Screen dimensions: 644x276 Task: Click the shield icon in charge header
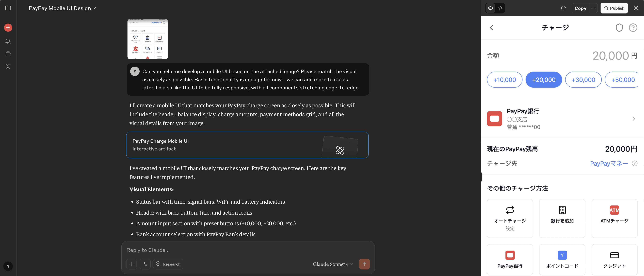pyautogui.click(x=619, y=27)
